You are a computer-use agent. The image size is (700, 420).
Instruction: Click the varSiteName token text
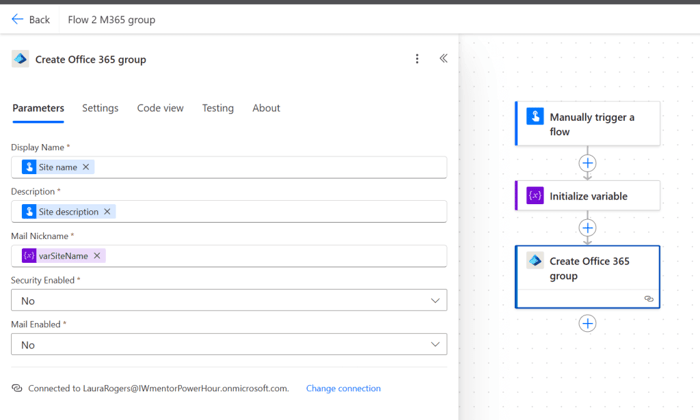point(63,256)
